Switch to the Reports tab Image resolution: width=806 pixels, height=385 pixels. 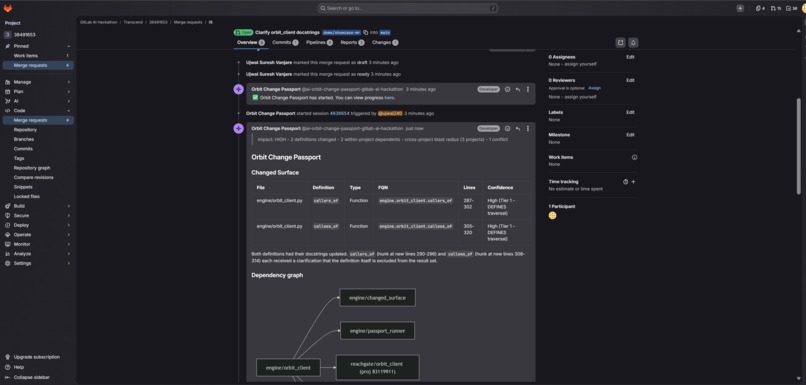[352, 43]
